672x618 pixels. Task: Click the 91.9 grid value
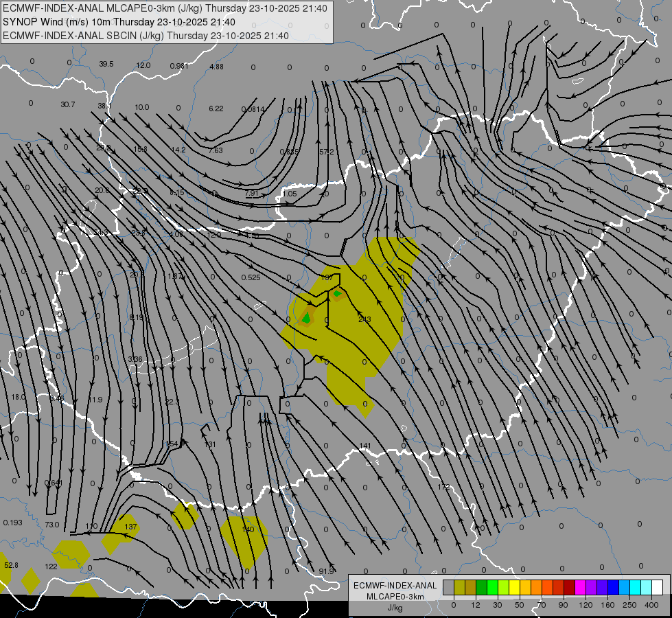click(327, 572)
